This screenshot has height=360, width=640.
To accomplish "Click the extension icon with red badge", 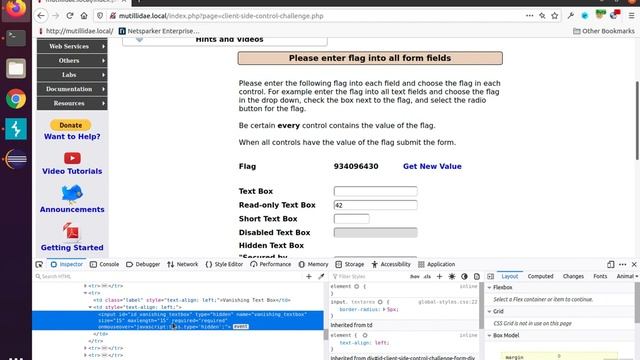I will [x=615, y=15].
